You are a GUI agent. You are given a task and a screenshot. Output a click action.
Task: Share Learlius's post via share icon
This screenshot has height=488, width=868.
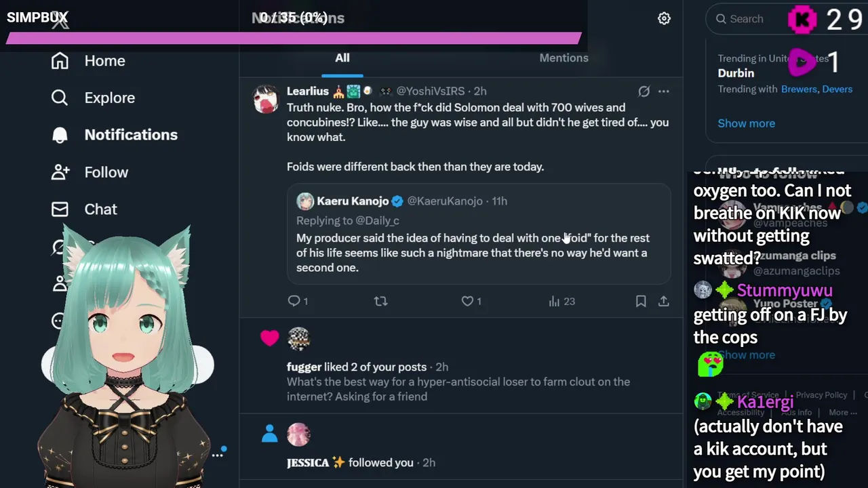coord(663,301)
